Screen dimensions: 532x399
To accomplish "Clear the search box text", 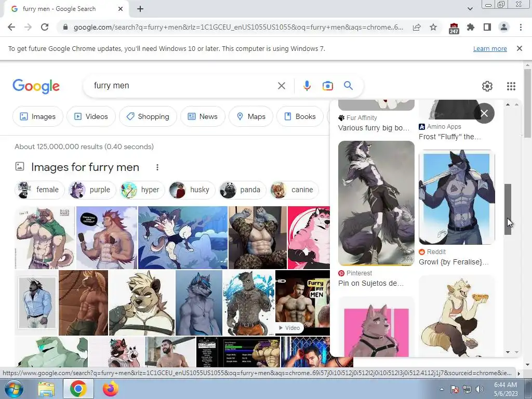I will click(x=281, y=86).
